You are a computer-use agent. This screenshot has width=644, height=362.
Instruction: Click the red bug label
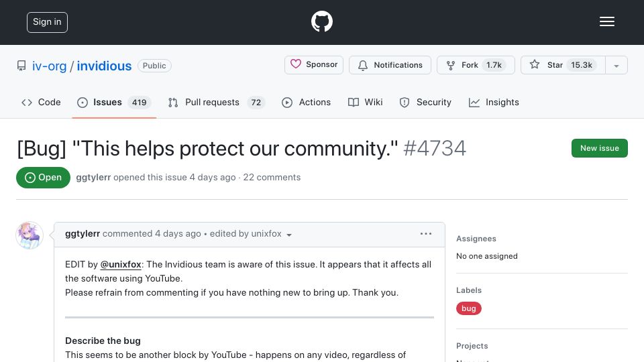pyautogui.click(x=469, y=308)
